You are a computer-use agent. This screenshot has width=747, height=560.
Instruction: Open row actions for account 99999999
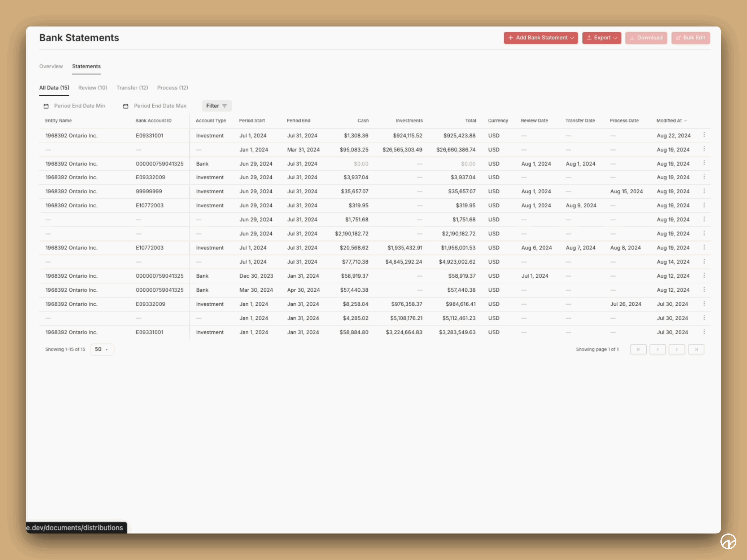[704, 191]
